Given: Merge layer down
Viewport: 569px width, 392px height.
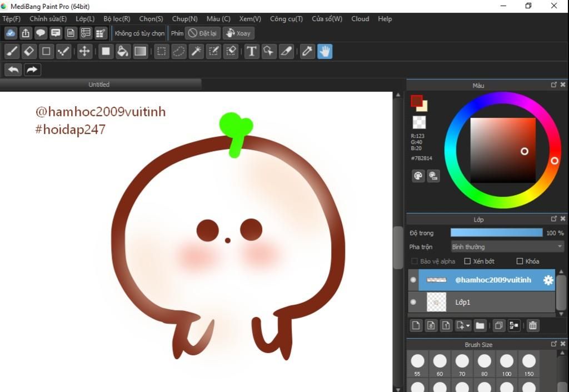Looking at the screenshot, I should [514, 325].
